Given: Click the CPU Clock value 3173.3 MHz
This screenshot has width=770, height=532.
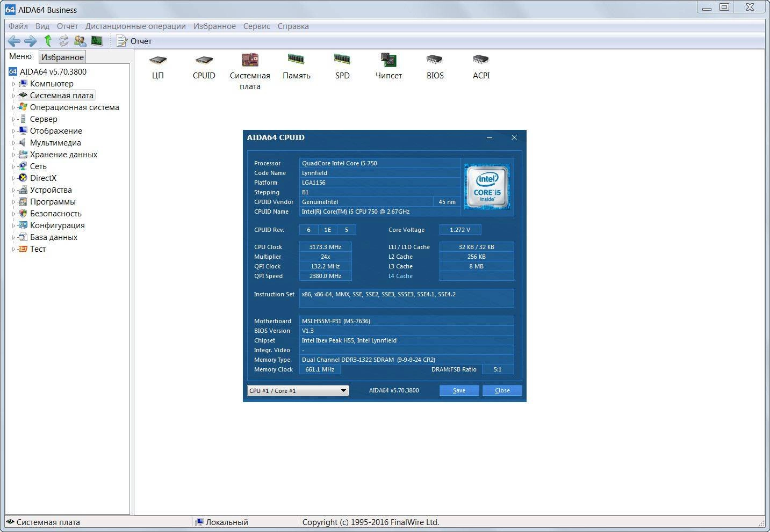Looking at the screenshot, I should point(325,247).
